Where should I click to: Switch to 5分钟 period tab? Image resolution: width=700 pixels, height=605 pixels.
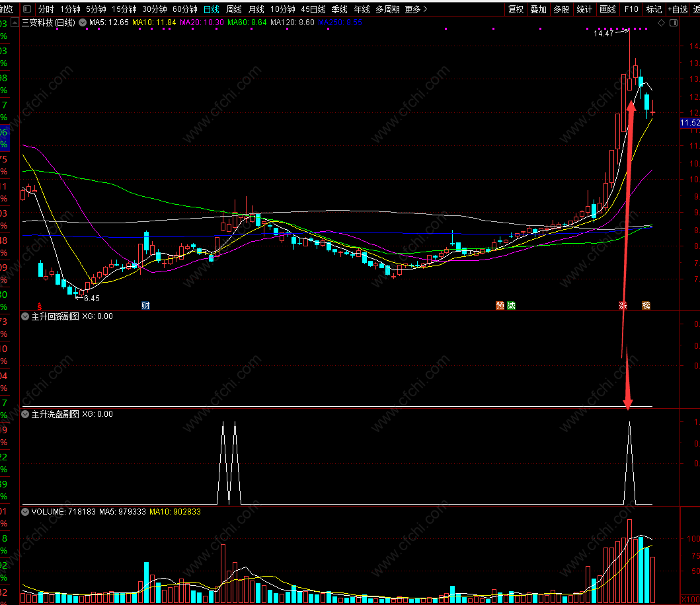tap(96, 9)
